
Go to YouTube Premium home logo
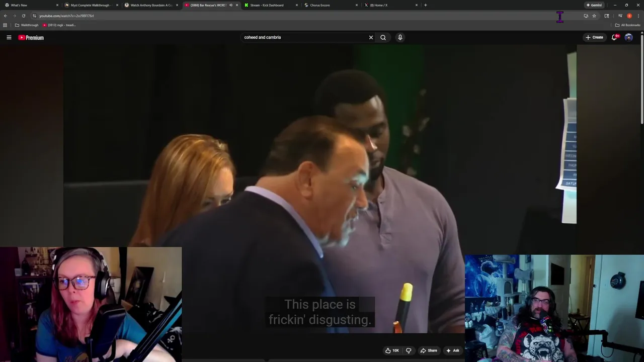pos(31,38)
